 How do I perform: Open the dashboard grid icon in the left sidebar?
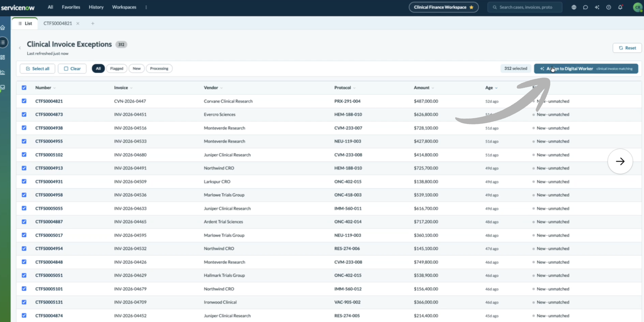click(3, 57)
